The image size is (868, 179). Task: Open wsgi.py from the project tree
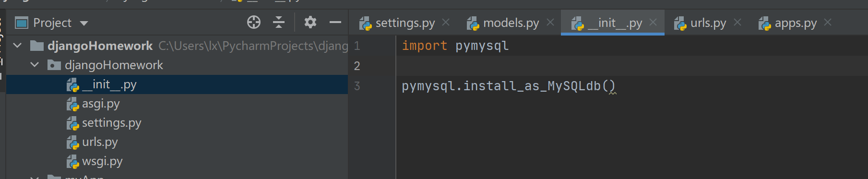pos(102,161)
